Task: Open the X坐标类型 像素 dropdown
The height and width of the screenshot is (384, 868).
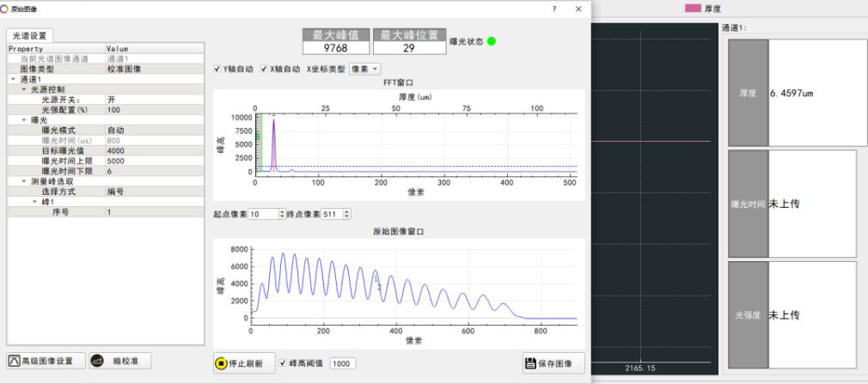Action: 365,69
